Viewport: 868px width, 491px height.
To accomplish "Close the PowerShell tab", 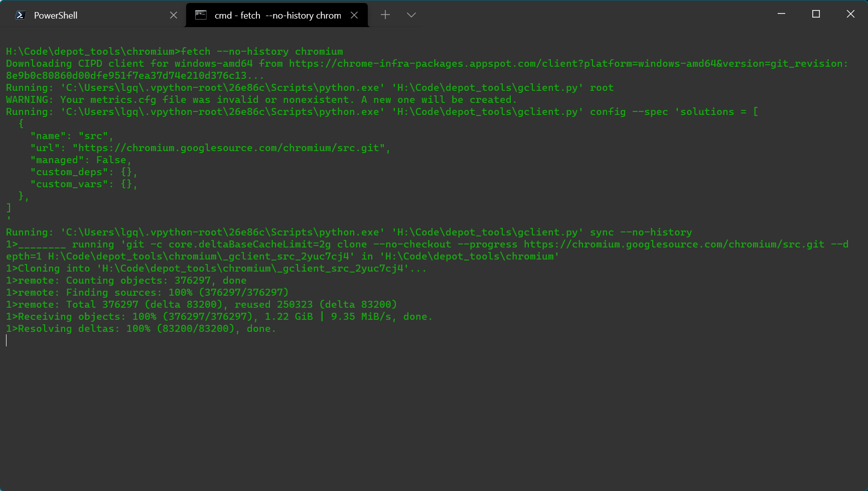I will pos(174,15).
